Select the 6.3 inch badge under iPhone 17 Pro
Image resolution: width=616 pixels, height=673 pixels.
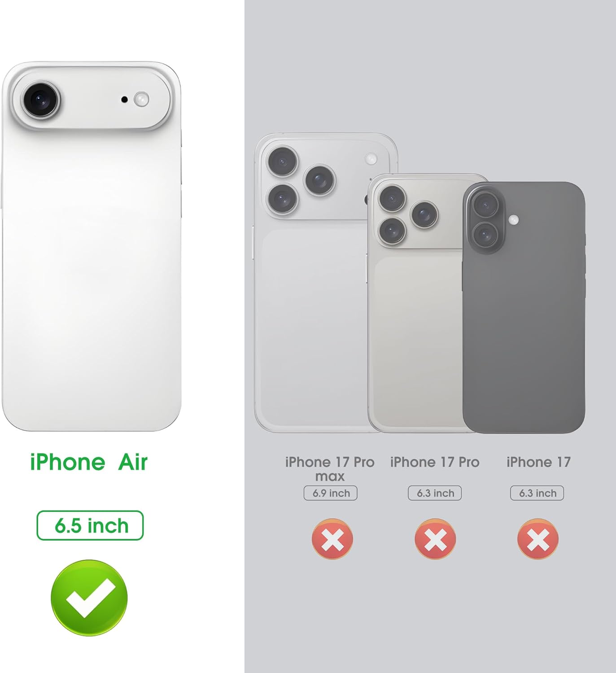coord(435,493)
